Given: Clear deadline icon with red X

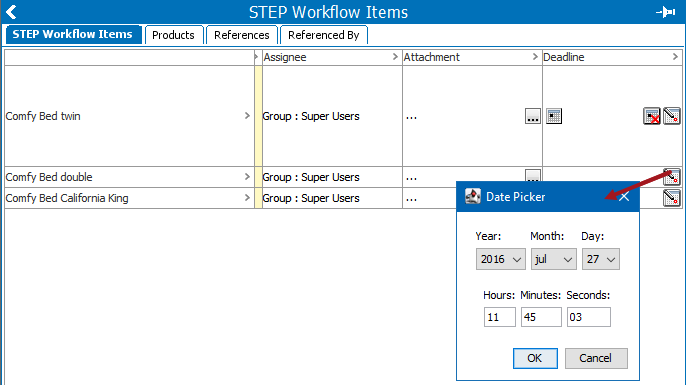Looking at the screenshot, I should tap(652, 116).
